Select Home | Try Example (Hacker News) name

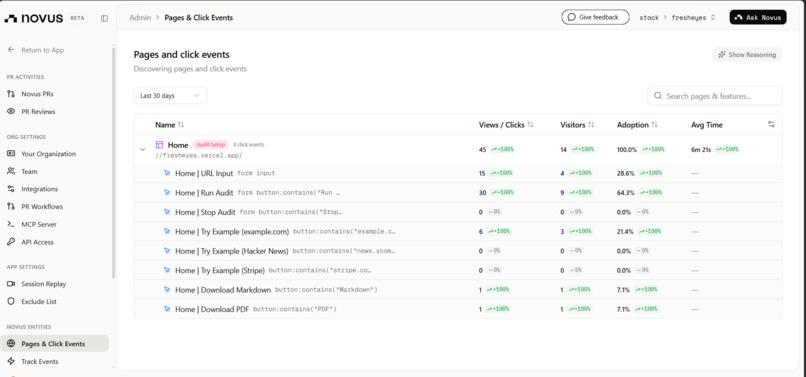coord(232,251)
